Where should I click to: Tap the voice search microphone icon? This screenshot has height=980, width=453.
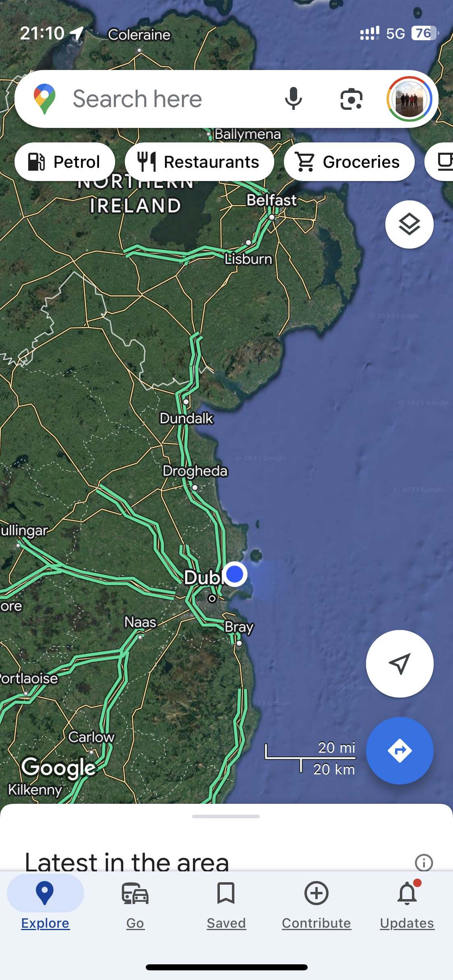293,99
